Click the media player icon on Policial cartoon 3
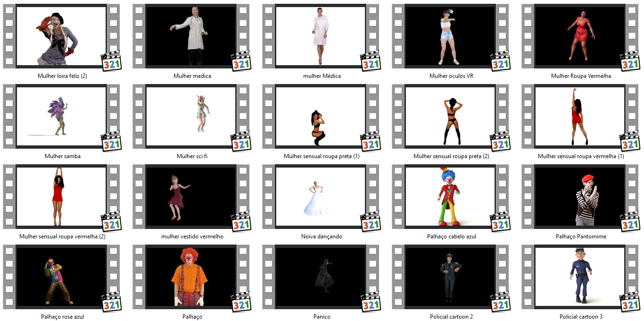 point(629,302)
